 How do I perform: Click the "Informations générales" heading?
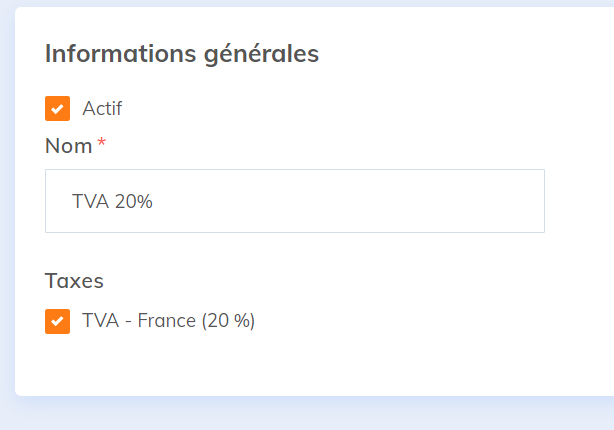point(181,53)
